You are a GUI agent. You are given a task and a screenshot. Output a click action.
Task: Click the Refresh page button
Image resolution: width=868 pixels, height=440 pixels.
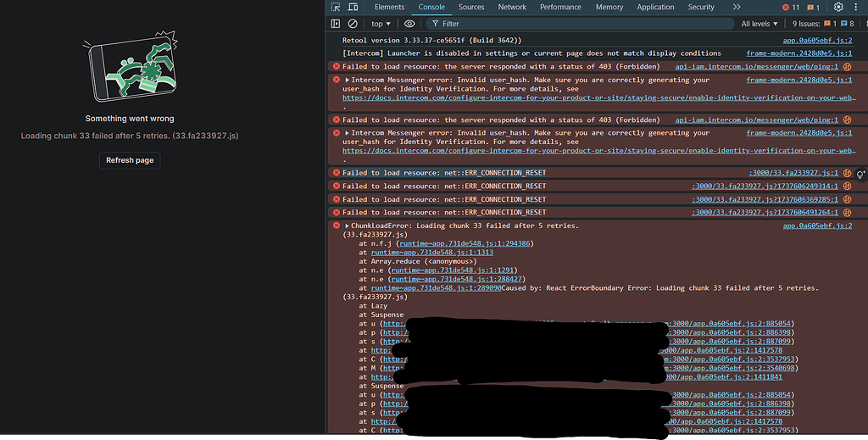pyautogui.click(x=130, y=160)
